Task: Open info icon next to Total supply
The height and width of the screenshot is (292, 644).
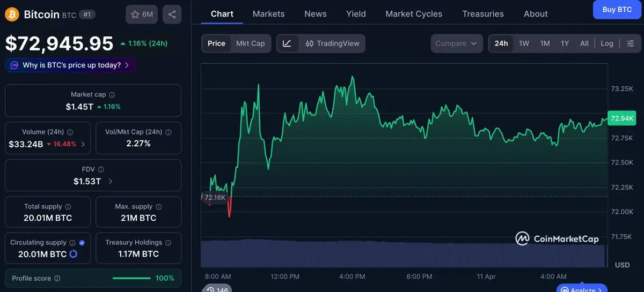Action: [x=68, y=206]
